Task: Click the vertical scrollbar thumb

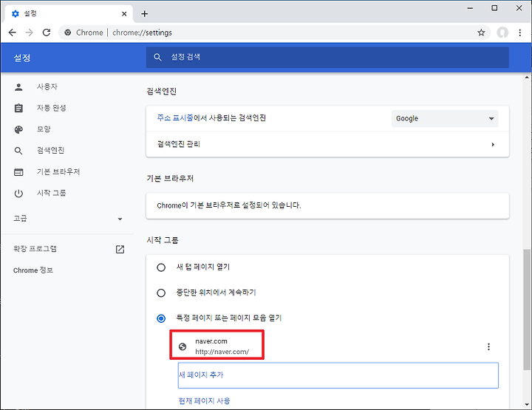Action: pos(527,310)
